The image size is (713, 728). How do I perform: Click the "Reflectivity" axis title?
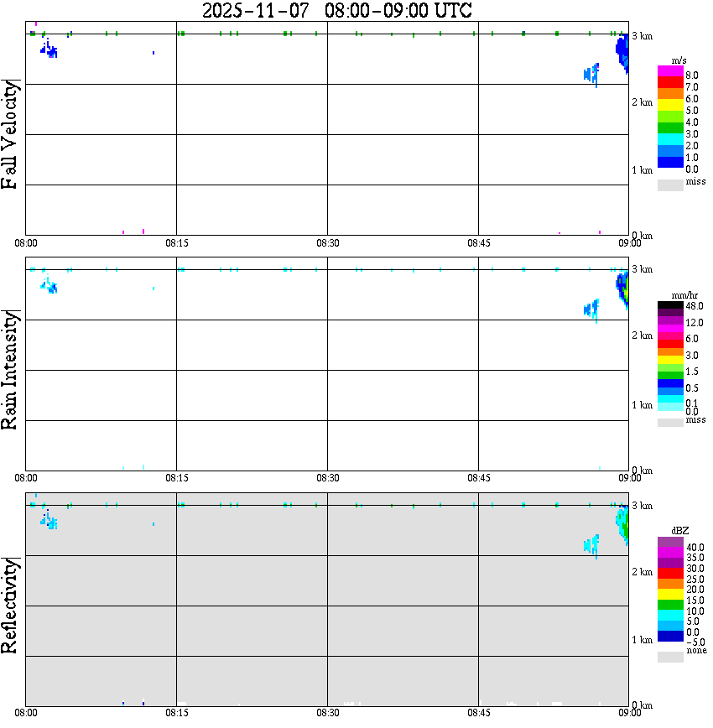(x=10, y=606)
